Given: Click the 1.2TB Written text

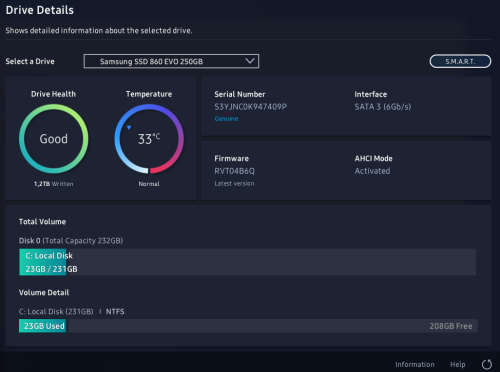Looking at the screenshot, I should coord(54,184).
